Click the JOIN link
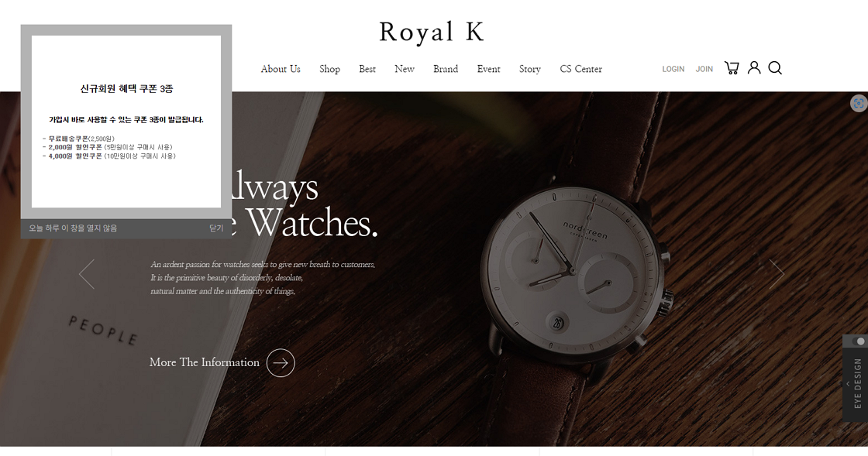 [x=704, y=69]
